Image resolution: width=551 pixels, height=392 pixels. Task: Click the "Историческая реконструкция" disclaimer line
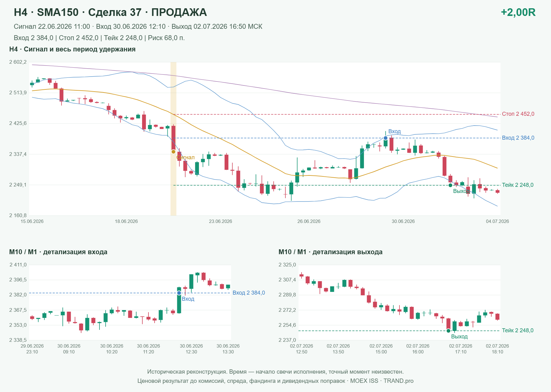tap(275, 372)
